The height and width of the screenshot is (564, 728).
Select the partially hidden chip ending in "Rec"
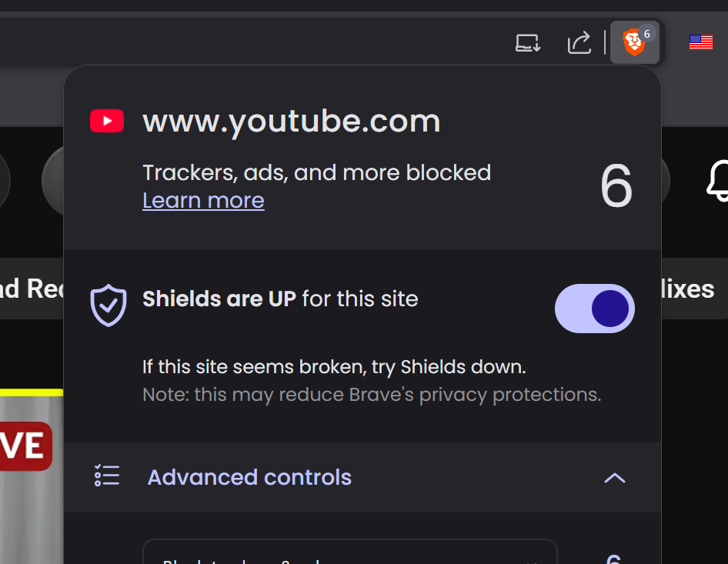click(x=31, y=289)
